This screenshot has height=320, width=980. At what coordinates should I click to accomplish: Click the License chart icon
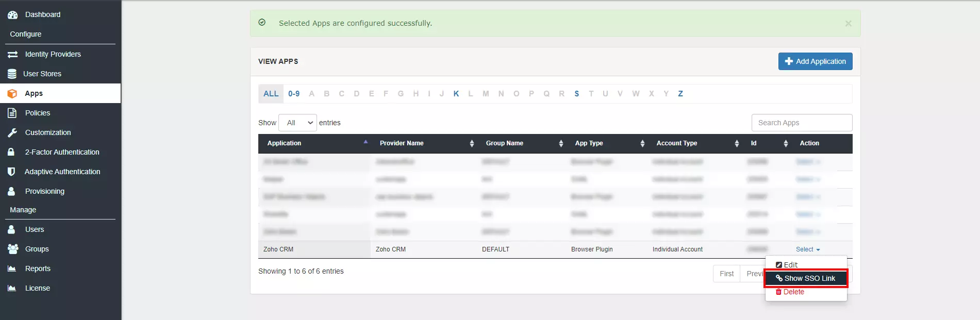(x=12, y=288)
